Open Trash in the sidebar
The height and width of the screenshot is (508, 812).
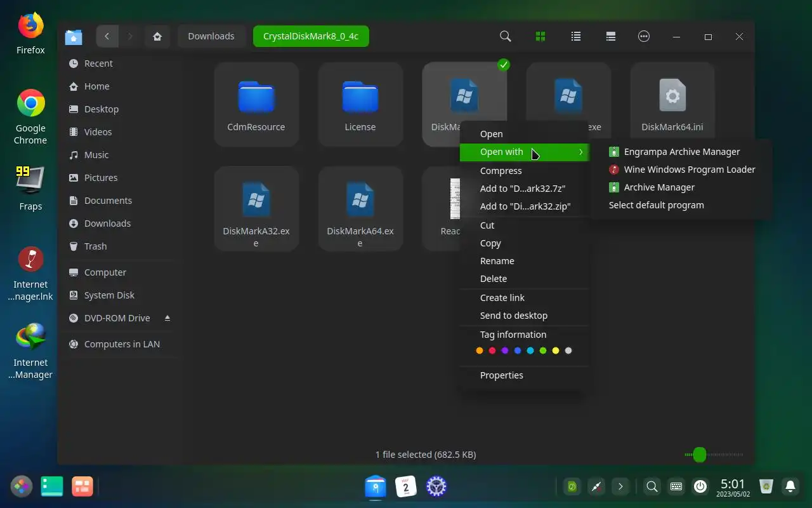coord(121,246)
